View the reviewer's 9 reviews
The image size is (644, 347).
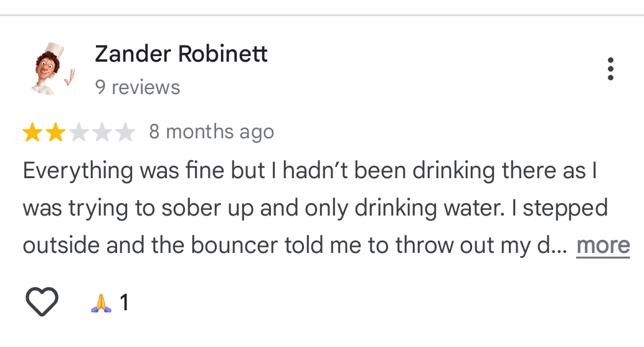point(137,87)
